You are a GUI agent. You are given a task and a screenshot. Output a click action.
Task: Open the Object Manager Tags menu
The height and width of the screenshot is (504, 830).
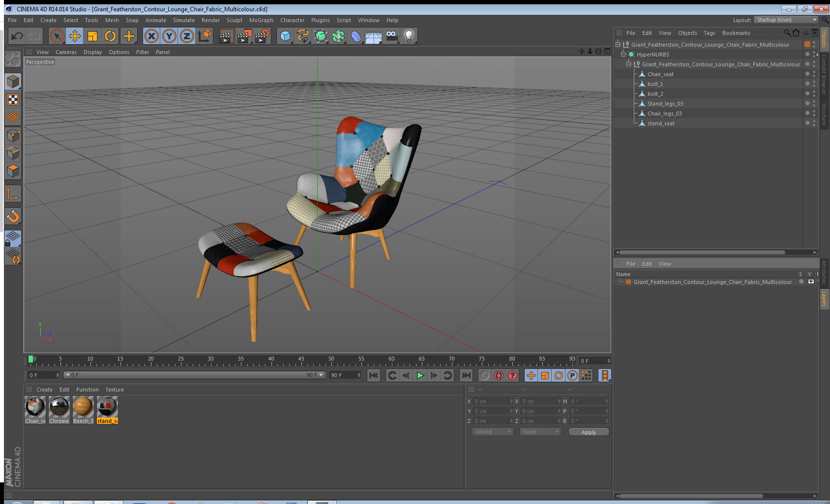[710, 33]
